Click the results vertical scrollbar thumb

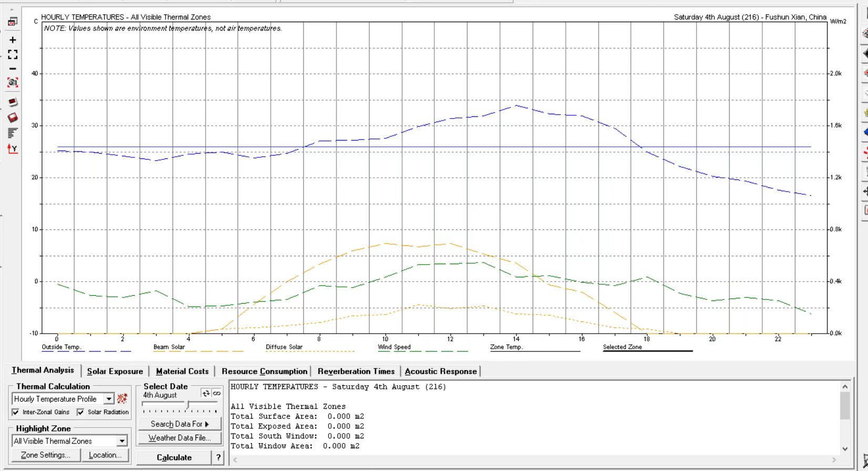pyautogui.click(x=845, y=405)
